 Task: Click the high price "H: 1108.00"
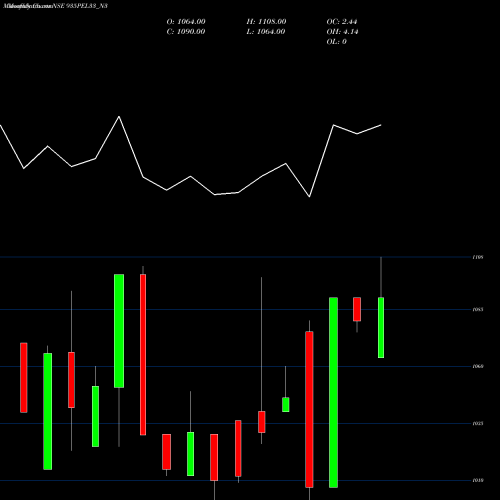pyautogui.click(x=266, y=22)
